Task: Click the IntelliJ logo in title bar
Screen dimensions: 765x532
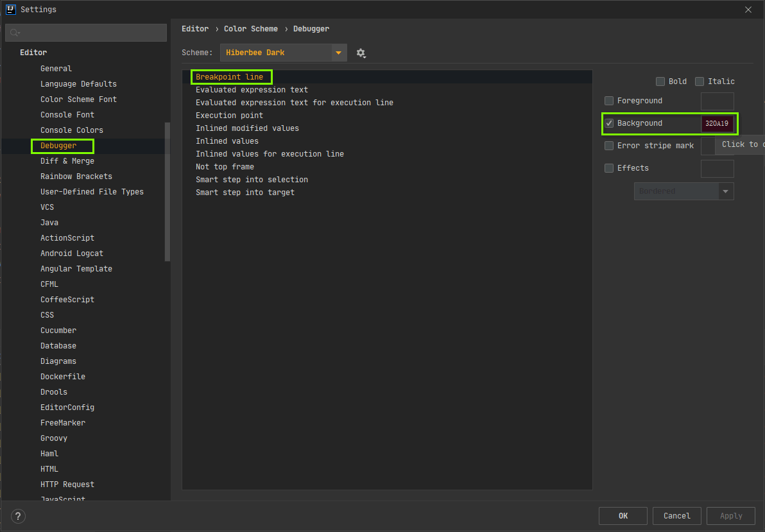Action: click(10, 10)
